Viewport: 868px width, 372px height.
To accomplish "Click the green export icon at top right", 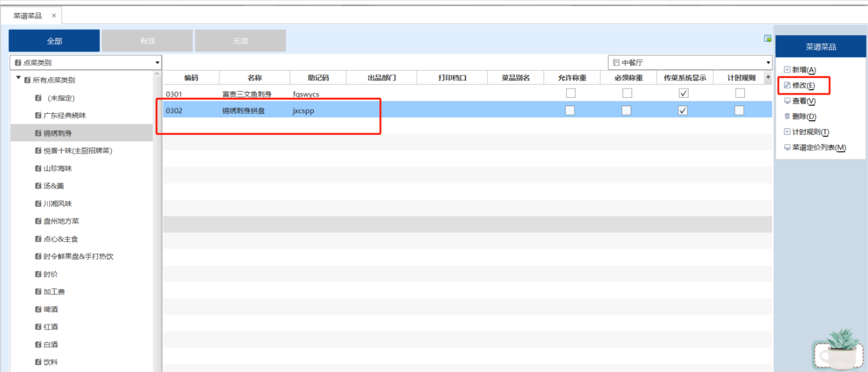I will click(x=767, y=39).
